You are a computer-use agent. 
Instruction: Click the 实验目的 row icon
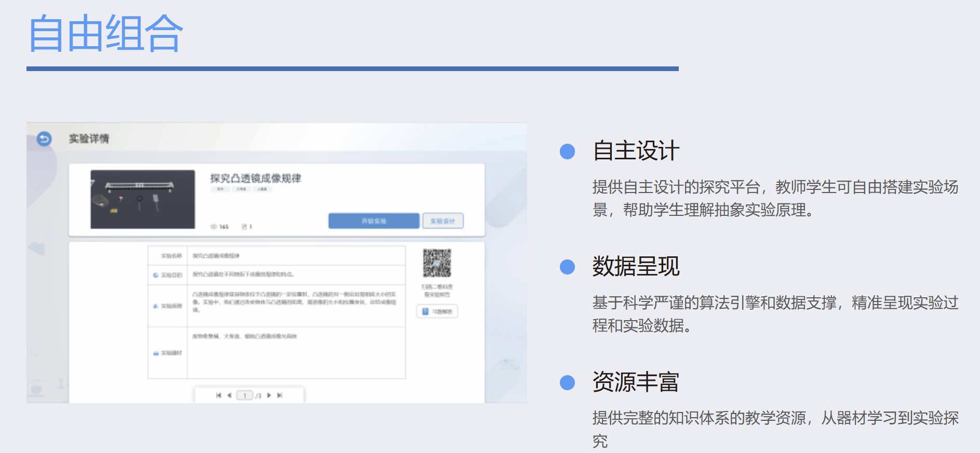tap(155, 275)
